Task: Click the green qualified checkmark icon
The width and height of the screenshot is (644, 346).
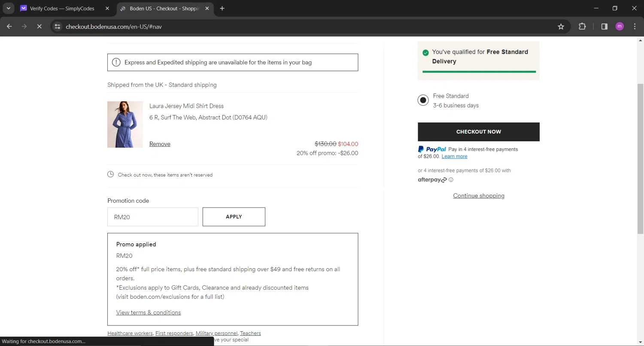Action: pos(425,52)
